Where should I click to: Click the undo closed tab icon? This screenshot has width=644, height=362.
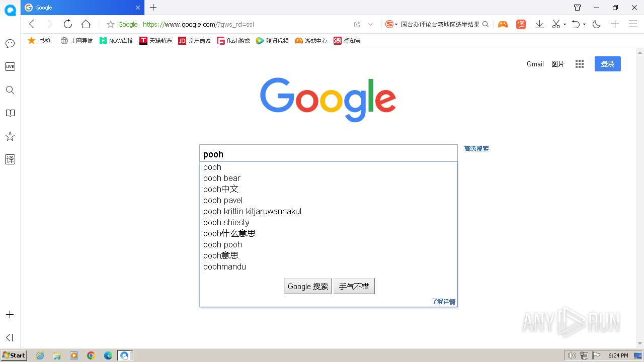coord(576,24)
